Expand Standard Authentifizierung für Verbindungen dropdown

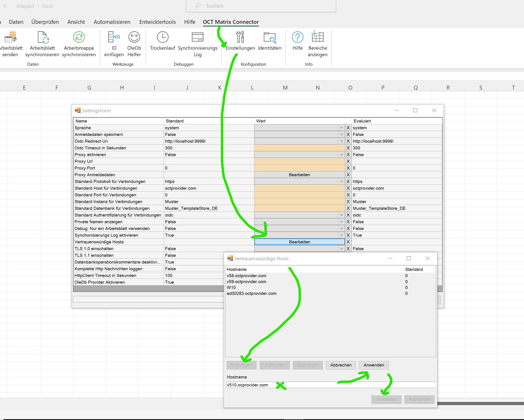[x=341, y=215]
